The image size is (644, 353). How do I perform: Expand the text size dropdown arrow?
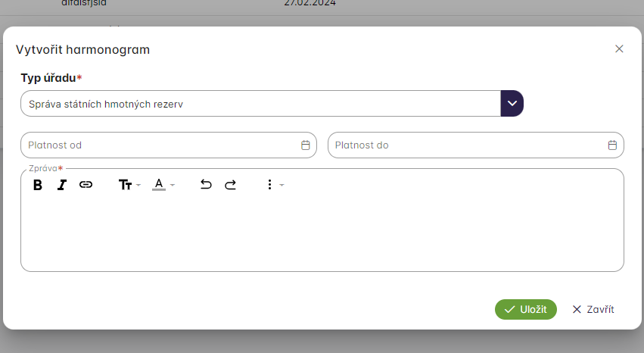tap(138, 186)
